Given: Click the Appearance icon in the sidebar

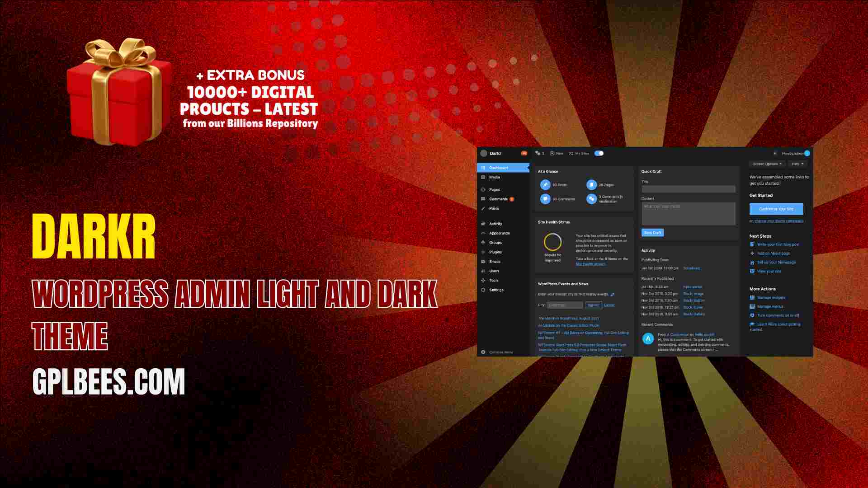Looking at the screenshot, I should 483,233.
